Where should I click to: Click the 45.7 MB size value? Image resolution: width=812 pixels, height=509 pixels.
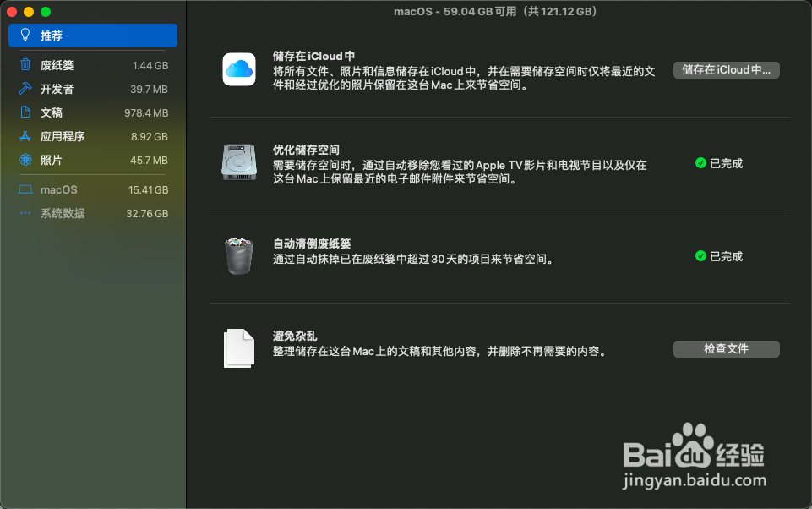click(x=150, y=161)
